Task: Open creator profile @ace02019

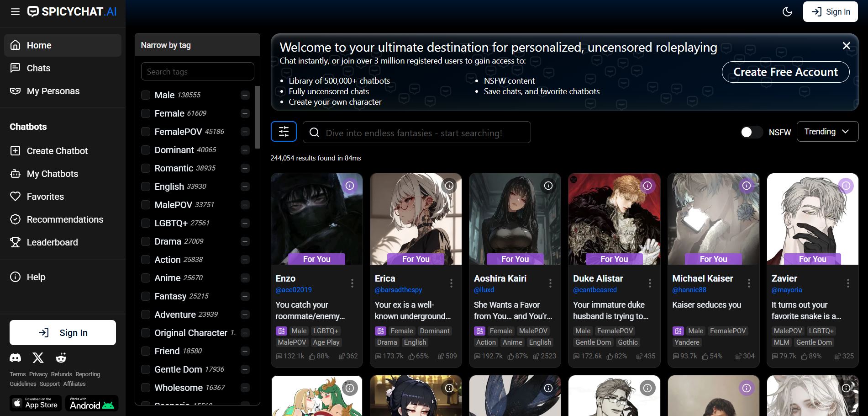Action: pos(294,290)
